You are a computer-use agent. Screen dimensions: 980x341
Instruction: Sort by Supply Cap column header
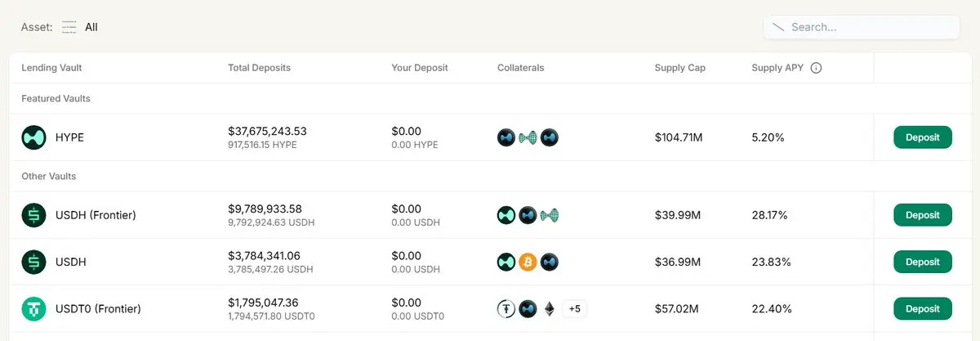[x=679, y=68]
